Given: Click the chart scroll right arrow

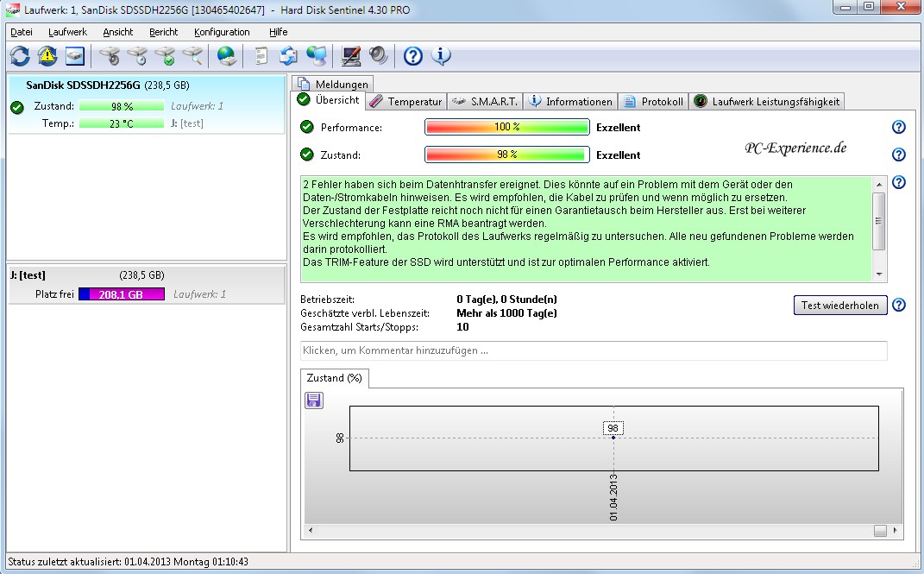Looking at the screenshot, I should (x=896, y=530).
